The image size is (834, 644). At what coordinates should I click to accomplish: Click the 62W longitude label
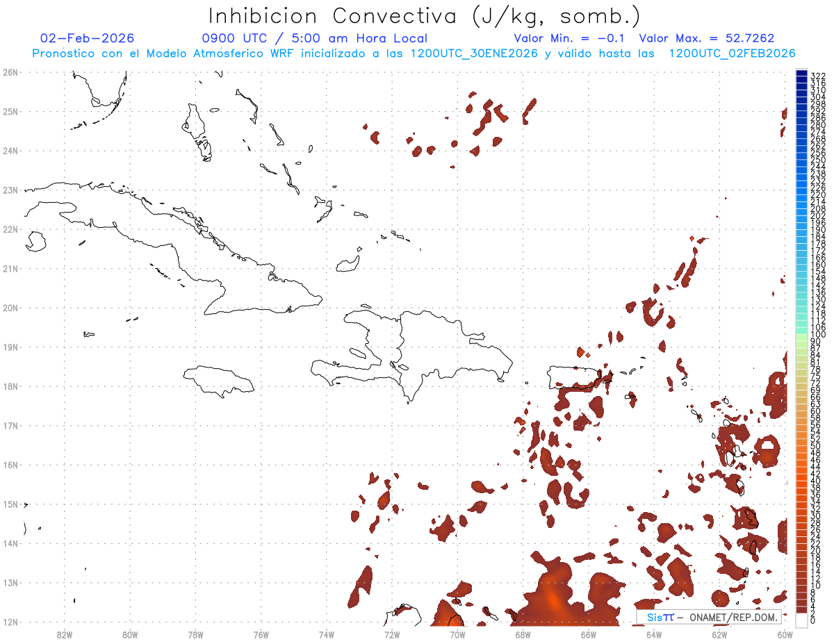pos(719,634)
